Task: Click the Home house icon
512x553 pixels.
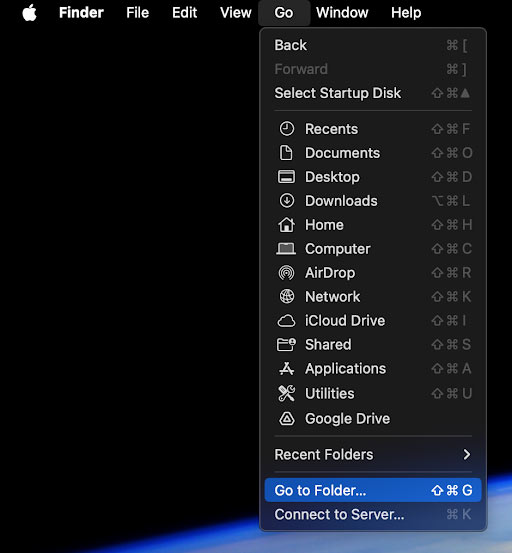Action: tap(286, 225)
